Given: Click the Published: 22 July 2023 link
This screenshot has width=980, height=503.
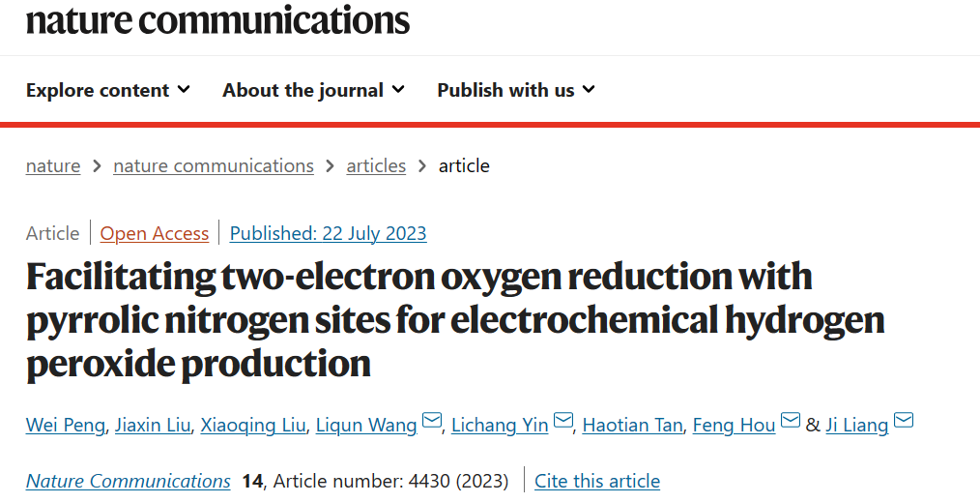Looking at the screenshot, I should [x=329, y=233].
